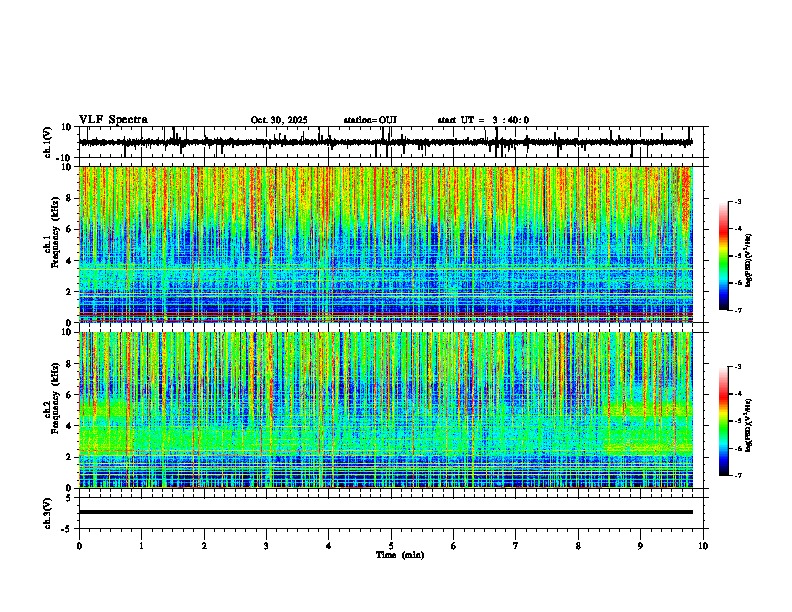The height and width of the screenshot is (612, 792).
Task: Click tick label "6" on the Time axis
Action: [454, 546]
